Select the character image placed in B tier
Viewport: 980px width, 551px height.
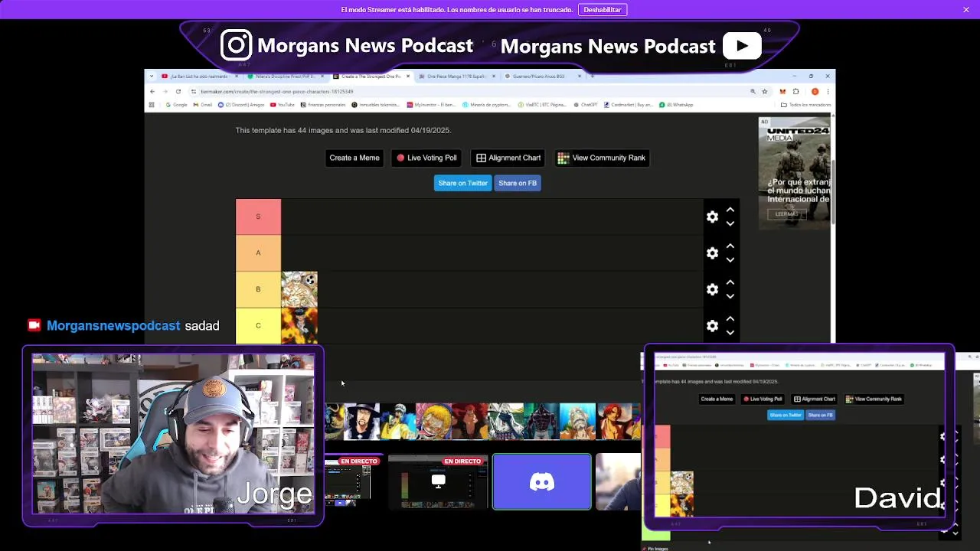299,289
